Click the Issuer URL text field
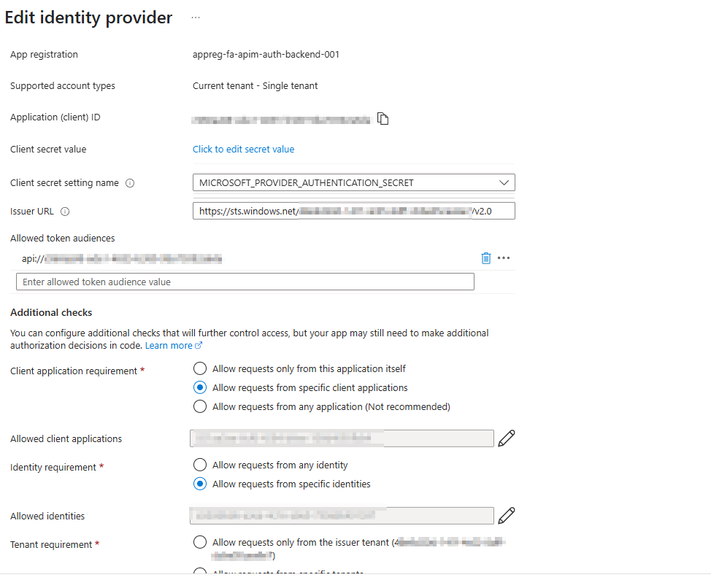The image size is (711, 588). point(353,211)
